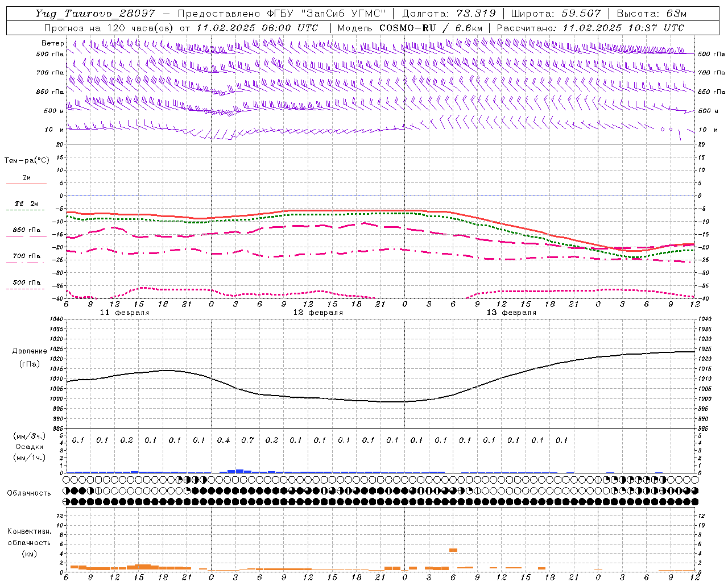Select the provider text ФГБУ "ЗапСиб УГМС"

(327, 14)
